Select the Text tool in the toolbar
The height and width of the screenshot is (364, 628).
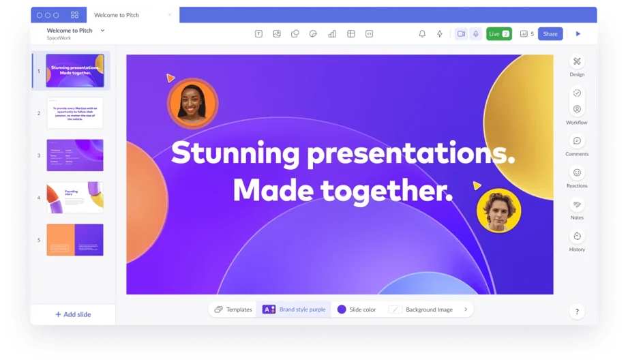pyautogui.click(x=258, y=33)
